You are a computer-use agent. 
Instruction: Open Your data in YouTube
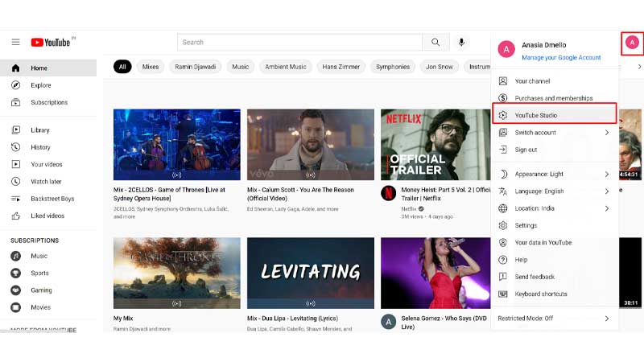[555, 243]
